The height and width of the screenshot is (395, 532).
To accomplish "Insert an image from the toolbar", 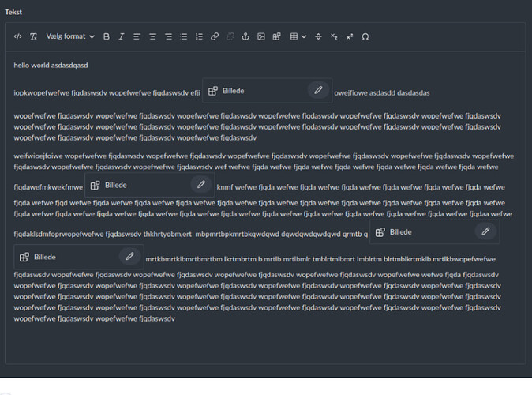I will click(x=261, y=36).
